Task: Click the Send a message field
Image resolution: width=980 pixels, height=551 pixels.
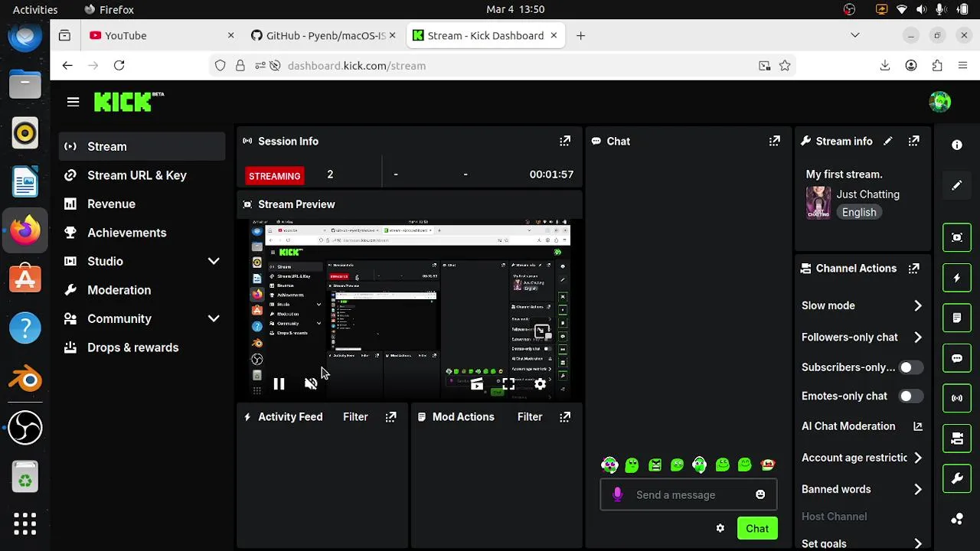Action: [x=688, y=495]
